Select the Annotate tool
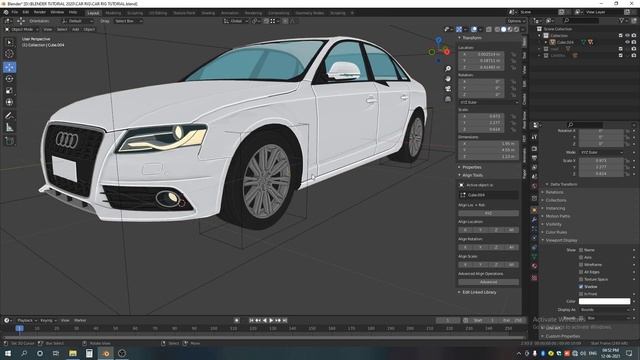Viewport: 640px width, 360px height. coord(9,116)
